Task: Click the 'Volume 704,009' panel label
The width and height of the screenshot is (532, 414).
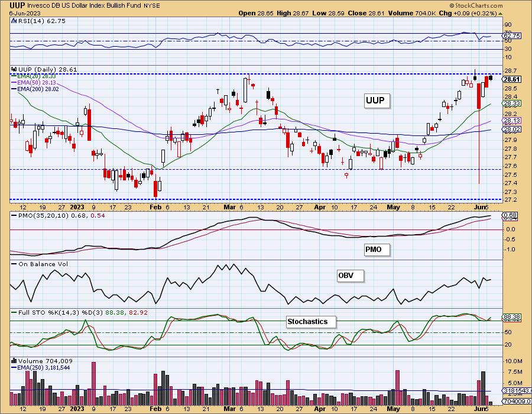Action: (x=45, y=361)
